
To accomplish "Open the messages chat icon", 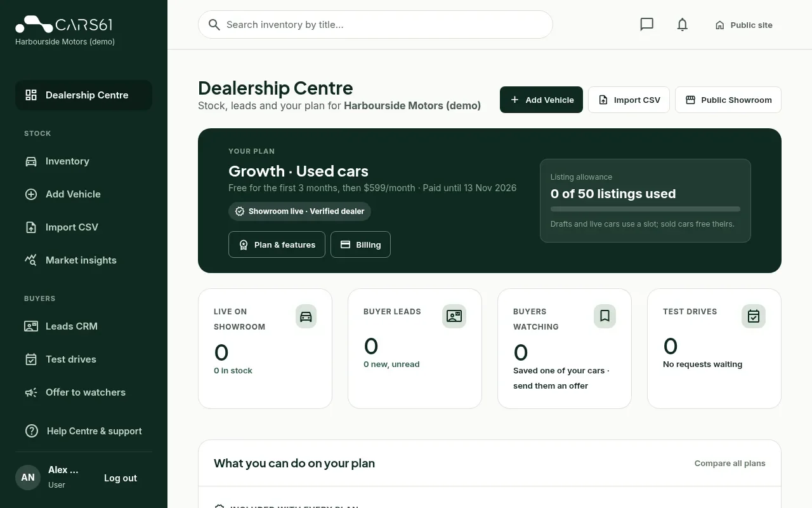I will pos(646,25).
